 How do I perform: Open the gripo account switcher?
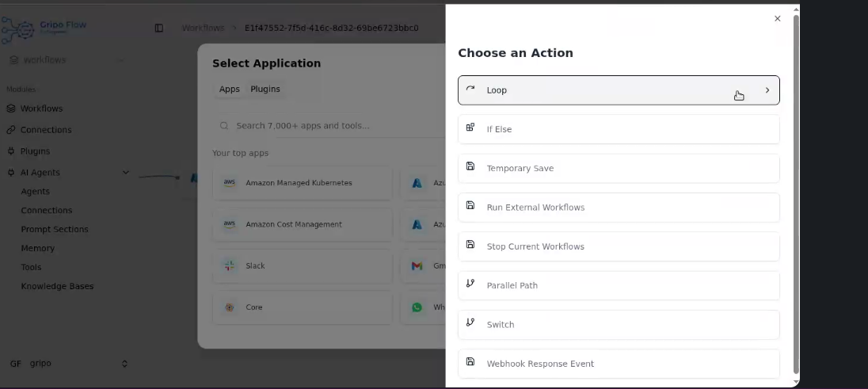point(124,364)
